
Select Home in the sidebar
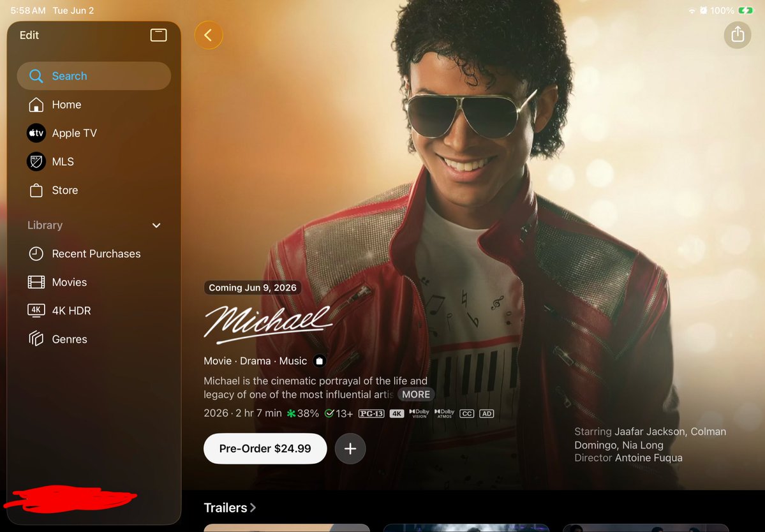94,105
